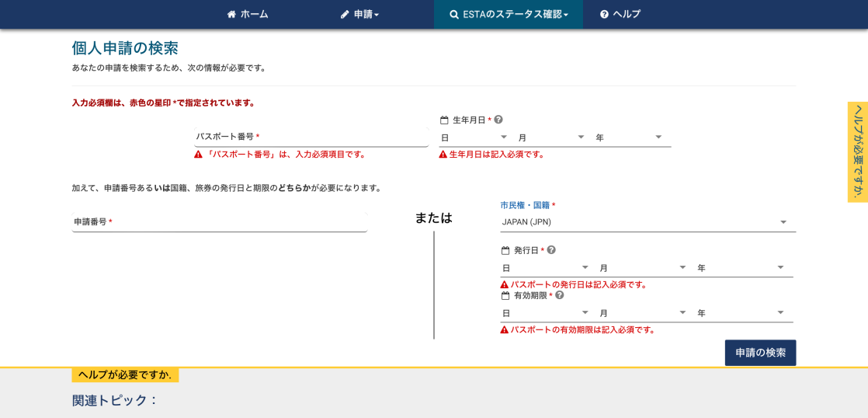
Task: Click the calendar icon next to 有効期限
Action: click(x=505, y=296)
